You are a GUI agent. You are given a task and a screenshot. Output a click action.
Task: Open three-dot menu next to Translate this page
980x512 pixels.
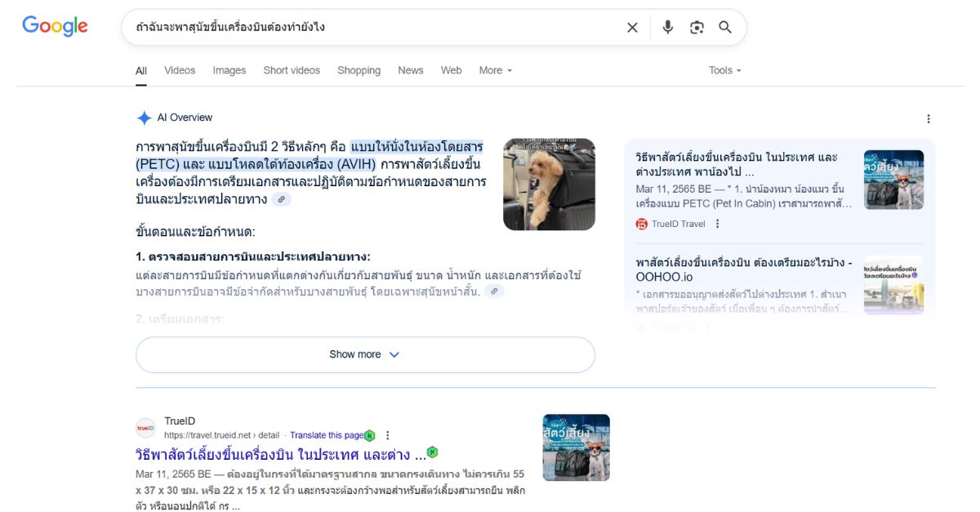pos(388,435)
